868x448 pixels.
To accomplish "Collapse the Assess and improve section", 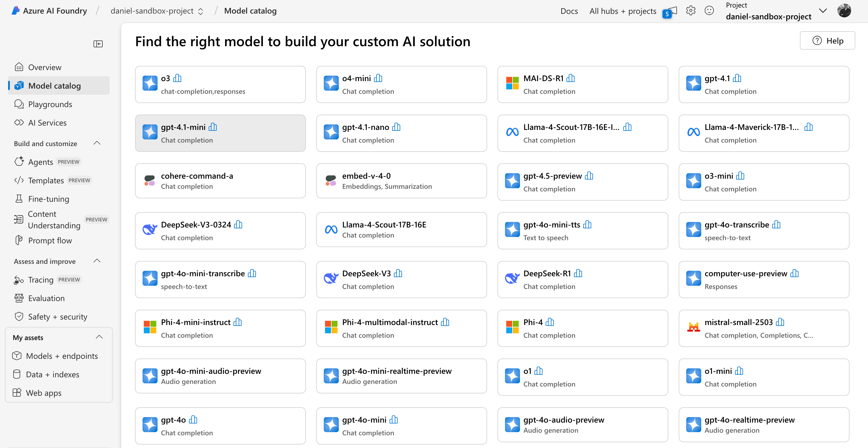I will (97, 261).
